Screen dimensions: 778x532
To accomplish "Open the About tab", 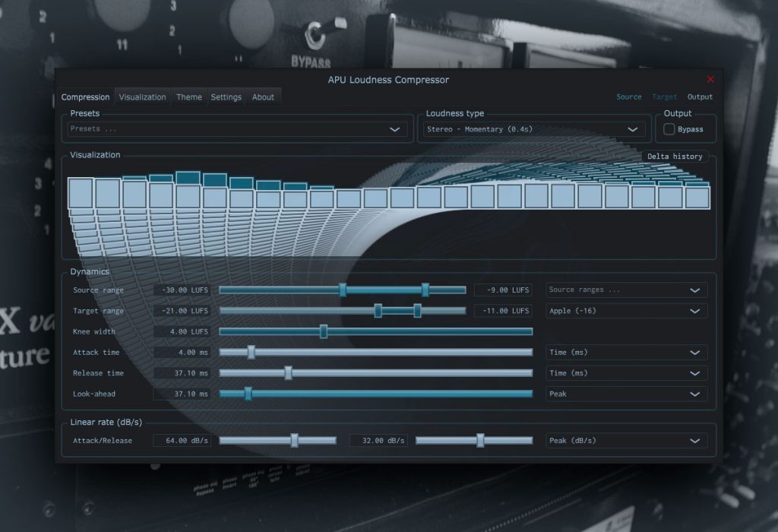I will pyautogui.click(x=263, y=97).
